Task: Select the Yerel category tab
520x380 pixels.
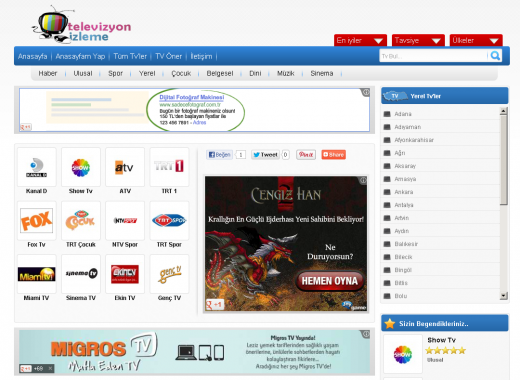Action: 147,73
